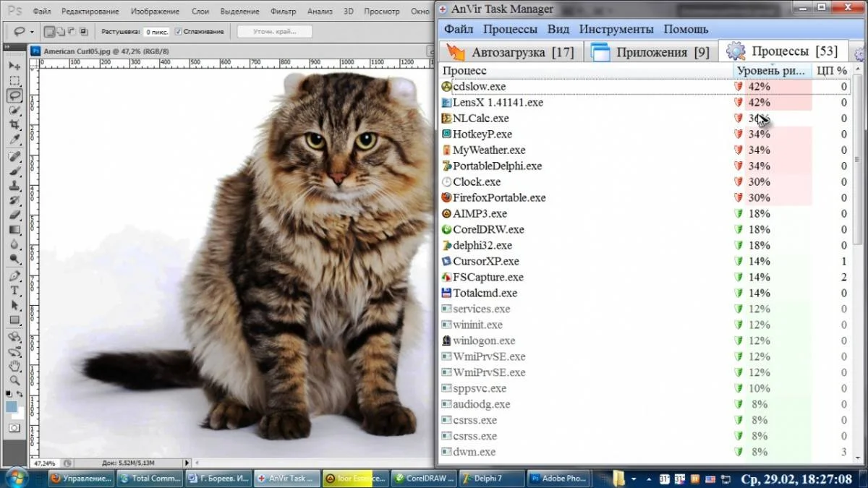Select the FSCapture.exe process

tap(644, 277)
